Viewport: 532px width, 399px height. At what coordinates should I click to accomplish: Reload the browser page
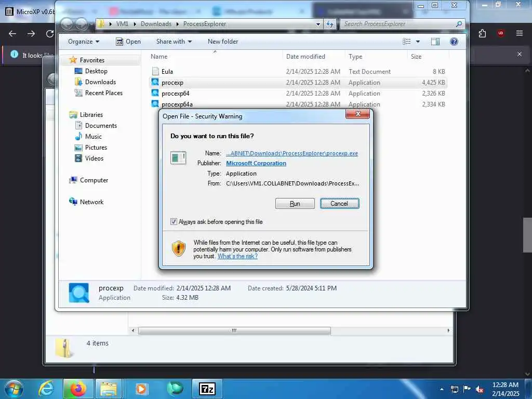coord(50,34)
